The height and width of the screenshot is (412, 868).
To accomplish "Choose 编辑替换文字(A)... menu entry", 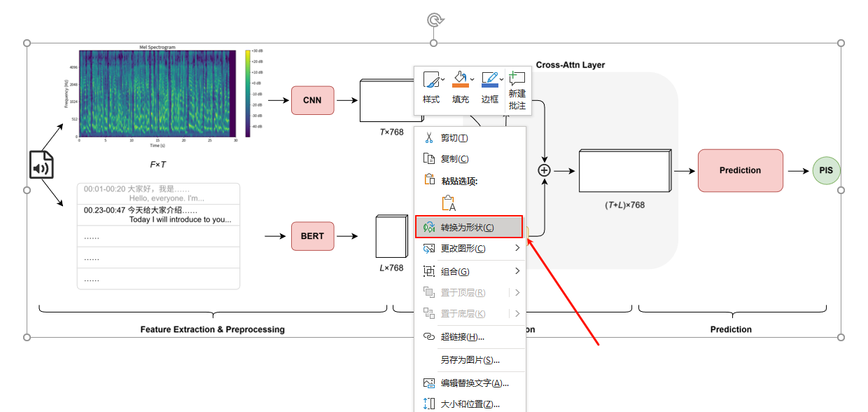I will pyautogui.click(x=468, y=383).
